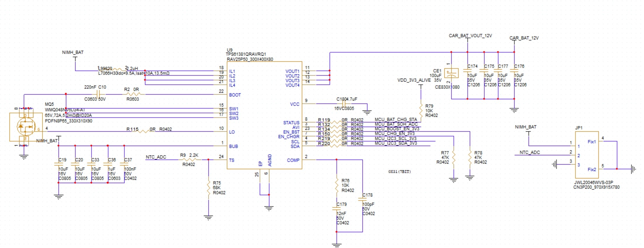The height and width of the screenshot is (248, 644).
Task: Select the R75 68K resistor symbol
Action: point(208,188)
